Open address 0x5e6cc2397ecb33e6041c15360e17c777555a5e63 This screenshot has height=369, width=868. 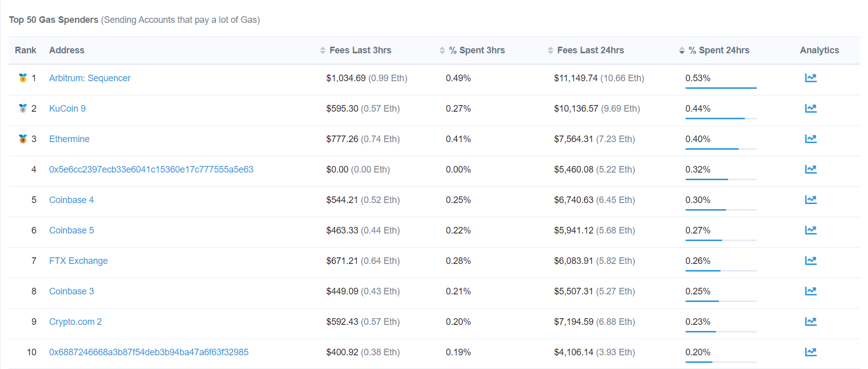(x=151, y=170)
